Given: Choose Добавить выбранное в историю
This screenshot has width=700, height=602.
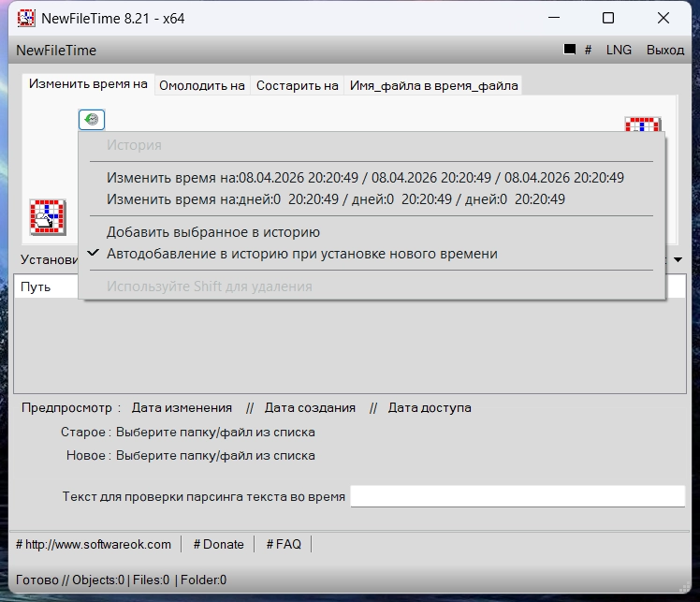Looking at the screenshot, I should (372, 232).
